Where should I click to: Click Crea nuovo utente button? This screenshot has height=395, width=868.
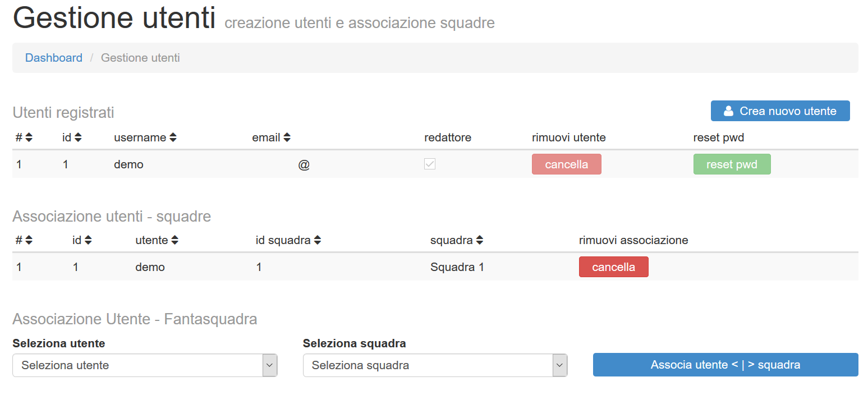tap(780, 111)
